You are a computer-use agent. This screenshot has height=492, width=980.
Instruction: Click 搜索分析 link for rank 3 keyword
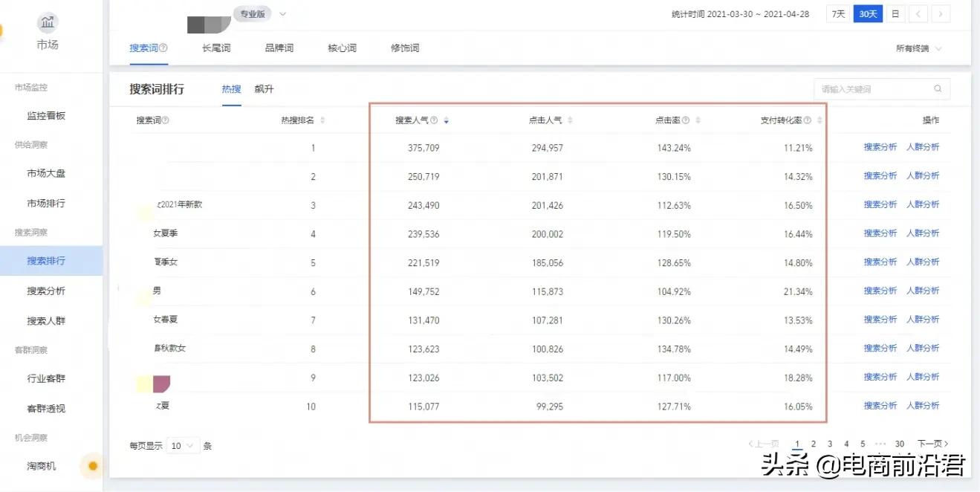tap(880, 204)
